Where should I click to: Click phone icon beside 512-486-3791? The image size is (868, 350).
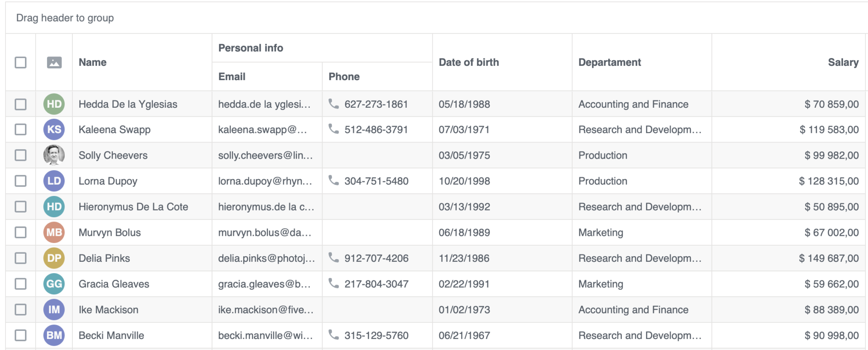334,129
